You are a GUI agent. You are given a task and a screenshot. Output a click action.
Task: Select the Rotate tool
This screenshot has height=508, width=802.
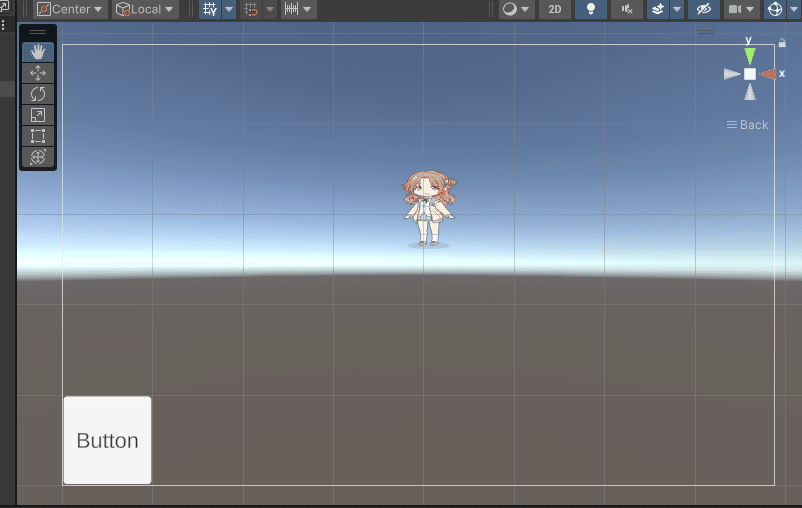[x=38, y=94]
